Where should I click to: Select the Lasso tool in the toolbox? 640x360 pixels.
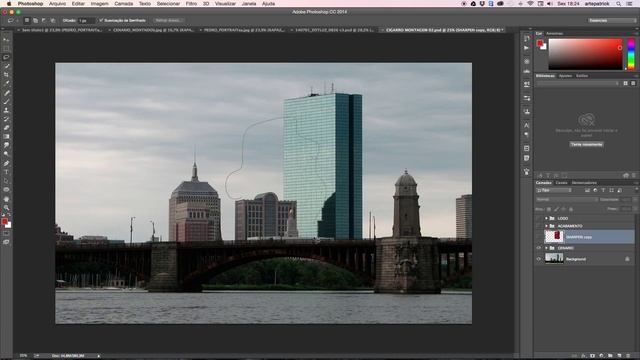click(x=6, y=57)
